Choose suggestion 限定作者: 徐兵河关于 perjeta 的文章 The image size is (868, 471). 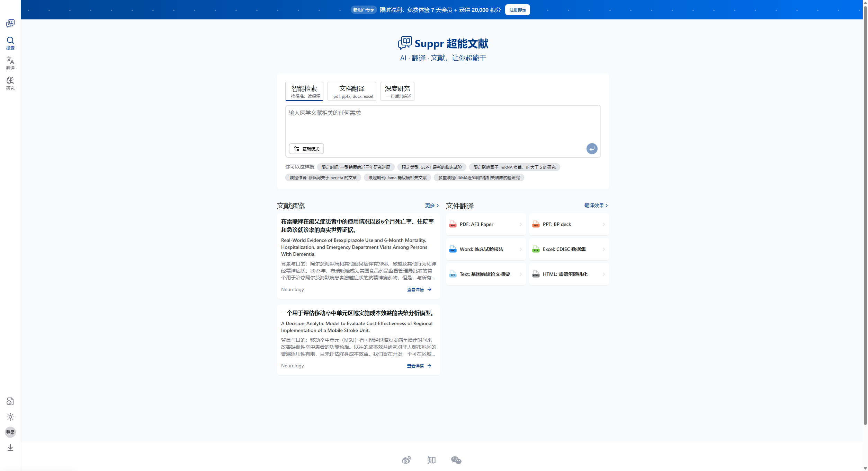323,177
